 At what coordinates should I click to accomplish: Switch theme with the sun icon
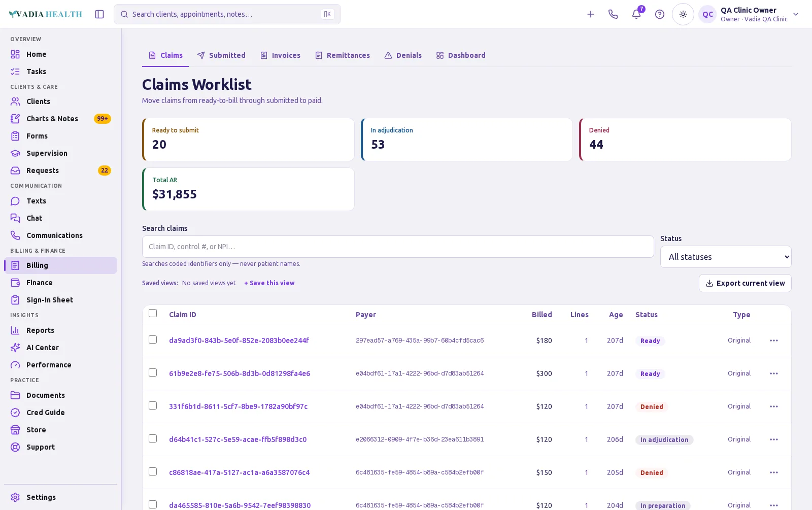(x=683, y=14)
